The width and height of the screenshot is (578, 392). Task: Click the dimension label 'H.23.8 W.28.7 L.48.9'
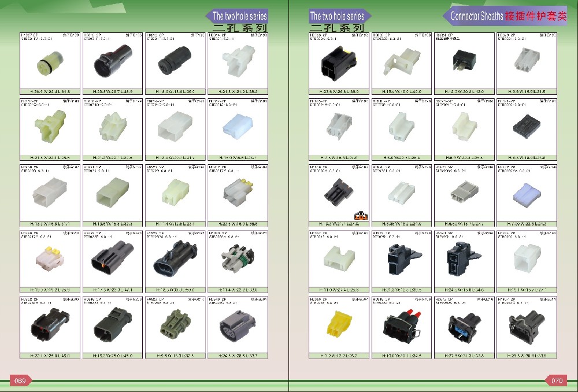pos(113,91)
